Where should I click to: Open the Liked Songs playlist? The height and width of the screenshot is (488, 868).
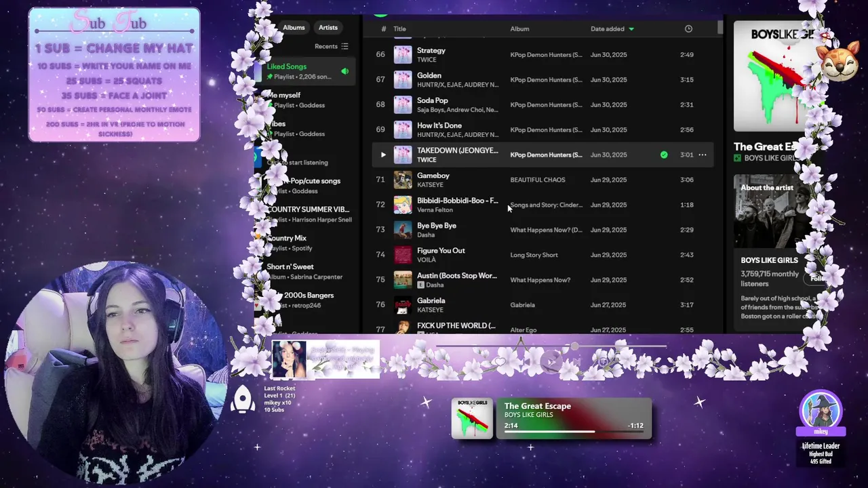[x=307, y=71]
